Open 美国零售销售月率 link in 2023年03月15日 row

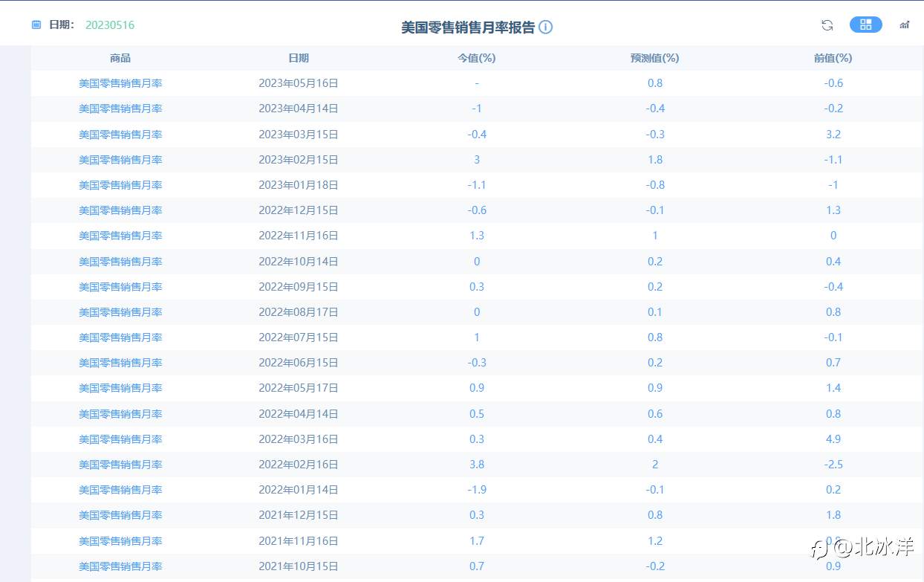120,135
